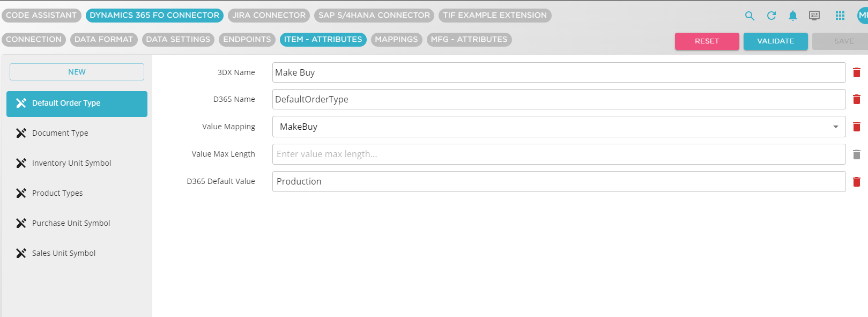Focus the D365 Default Value field
This screenshot has height=317, width=868.
point(558,182)
